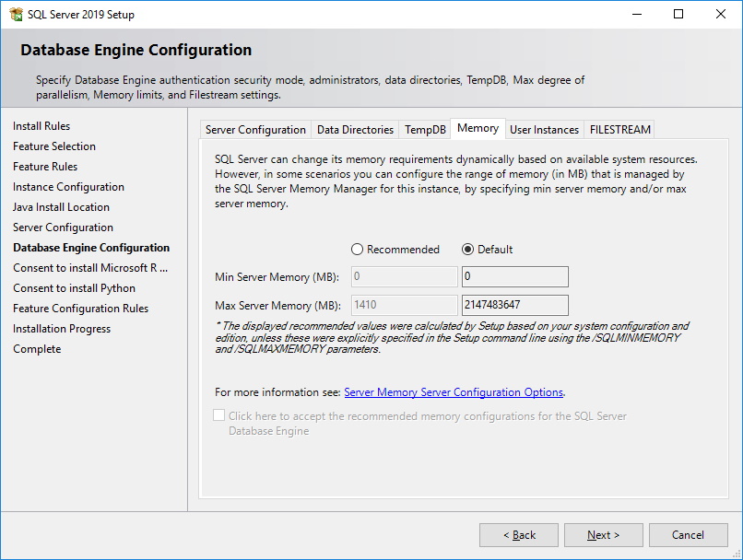This screenshot has width=743, height=560.
Task: Click Consent to install Python step
Action: (75, 288)
